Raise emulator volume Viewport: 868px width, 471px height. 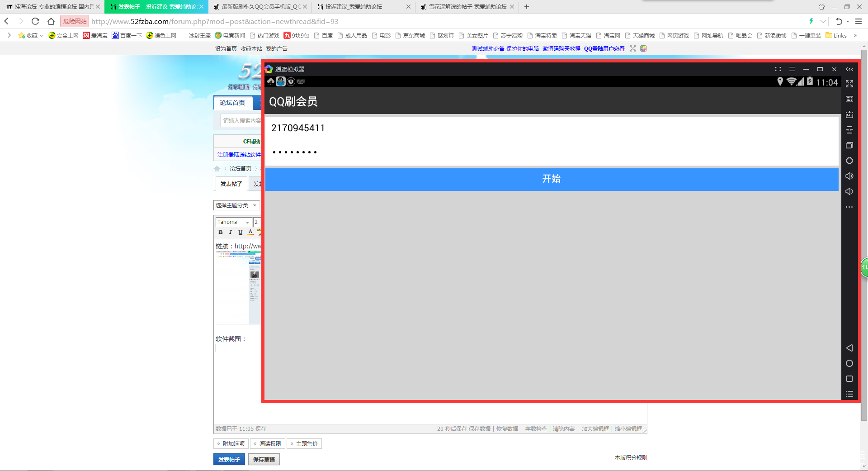[849, 176]
